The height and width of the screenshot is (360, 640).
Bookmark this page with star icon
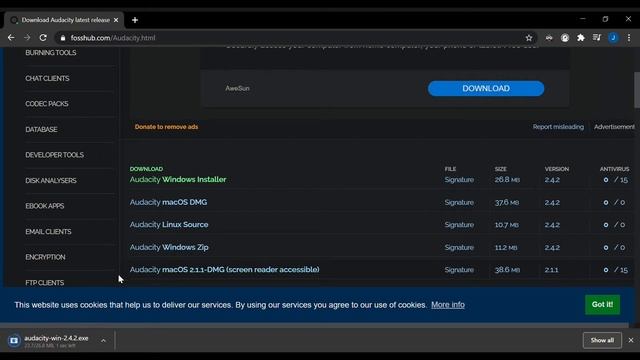529,38
